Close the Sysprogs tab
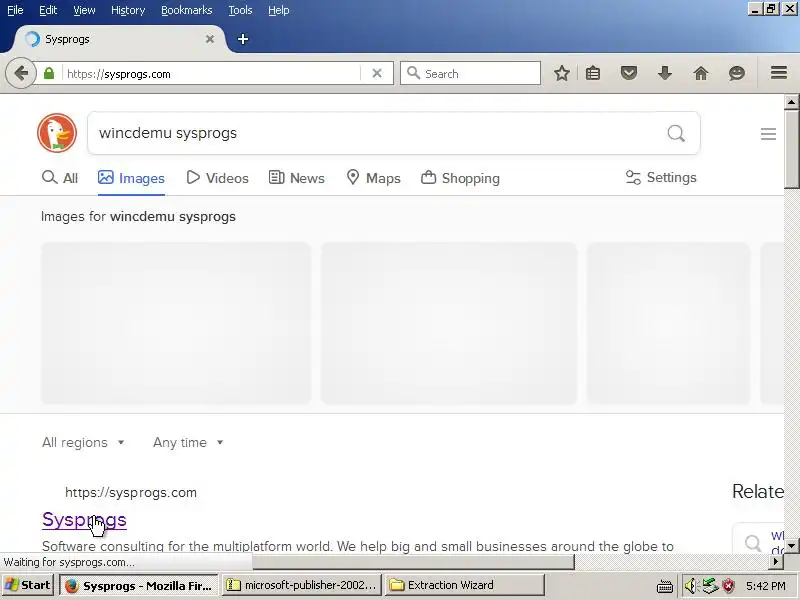This screenshot has height=600, width=800. (210, 39)
